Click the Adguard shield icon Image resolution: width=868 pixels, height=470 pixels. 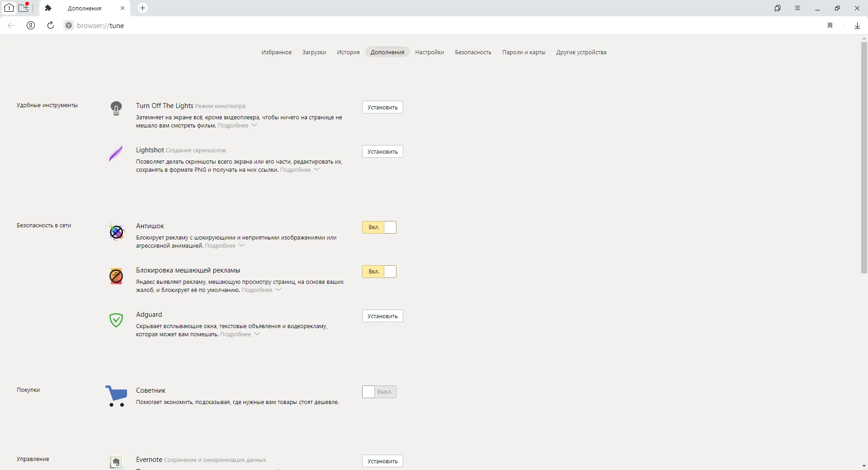pyautogui.click(x=116, y=320)
